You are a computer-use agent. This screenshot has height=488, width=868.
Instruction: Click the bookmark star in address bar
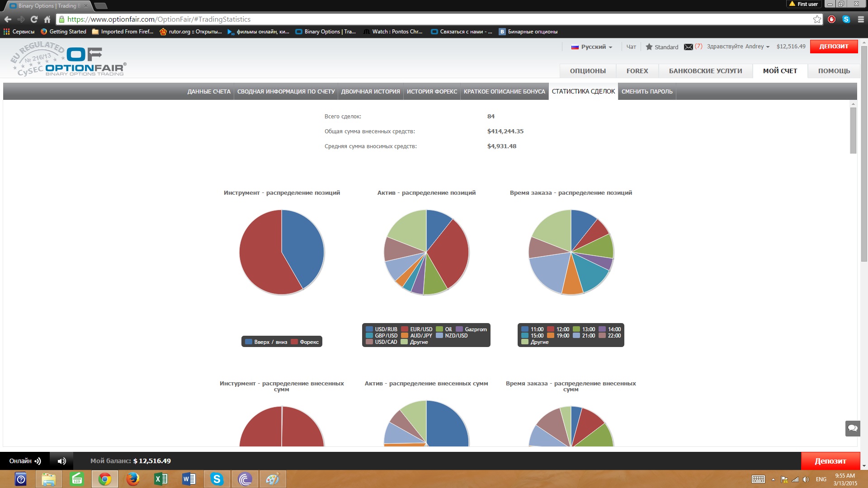click(817, 19)
